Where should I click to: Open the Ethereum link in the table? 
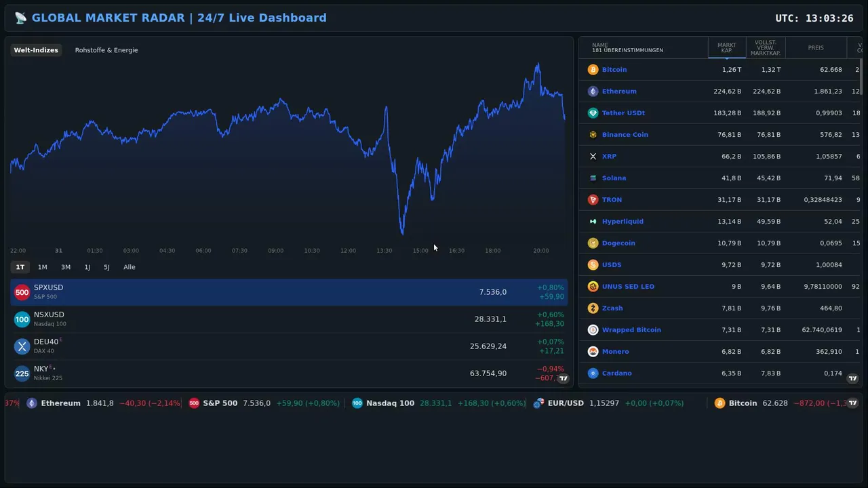click(x=619, y=91)
